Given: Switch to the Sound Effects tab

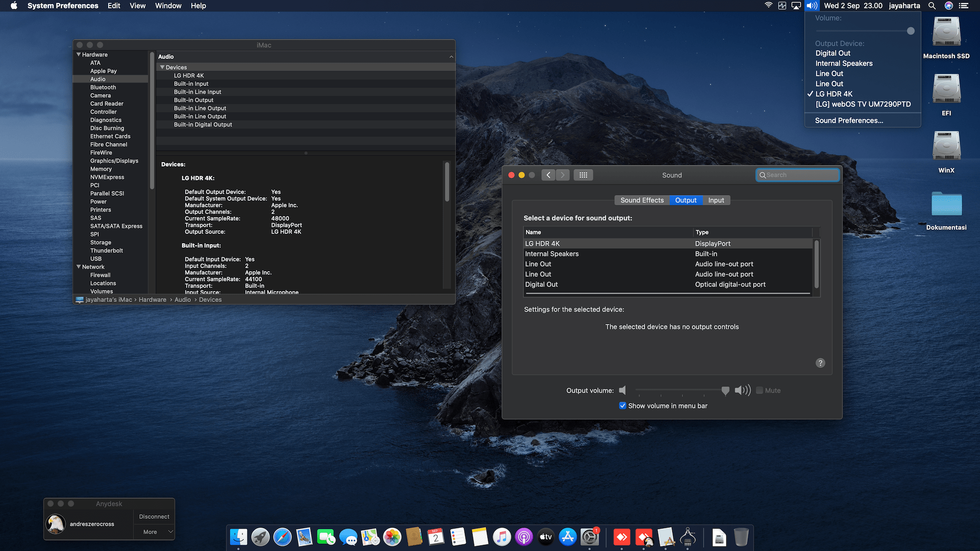Looking at the screenshot, I should click(642, 200).
